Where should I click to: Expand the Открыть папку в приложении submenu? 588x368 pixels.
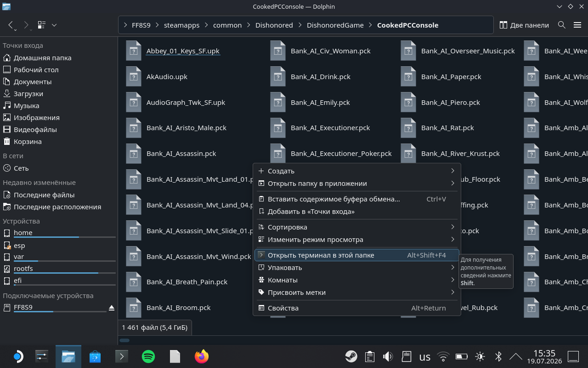point(357,184)
